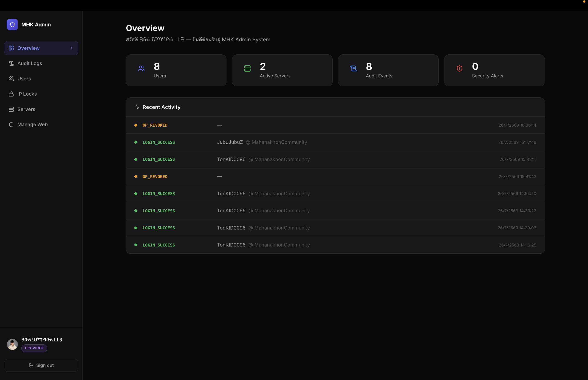Click the Manage Web shield icon
588x380 pixels.
click(11, 125)
